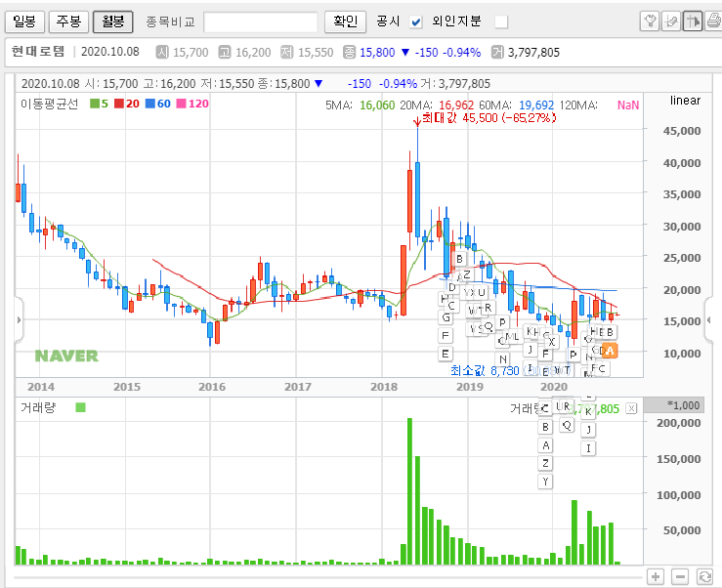Click the open price 시 icon
Image resolution: width=722 pixels, height=588 pixels.
pyautogui.click(x=162, y=52)
